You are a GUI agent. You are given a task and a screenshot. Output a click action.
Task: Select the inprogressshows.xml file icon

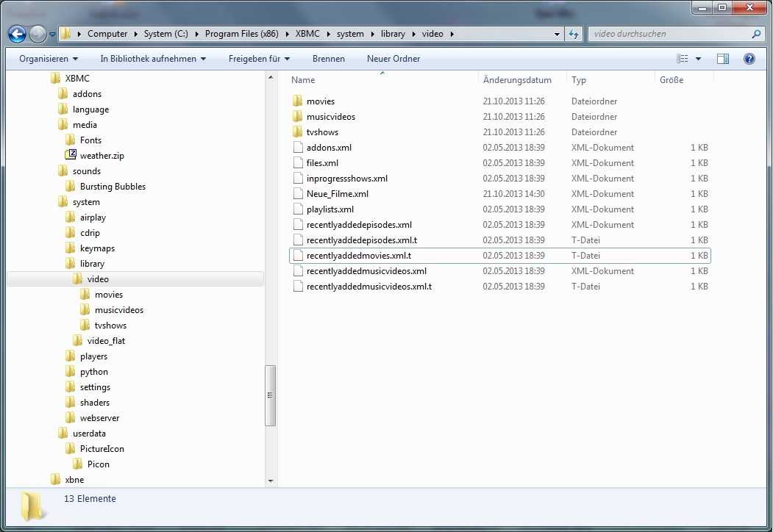tap(298, 179)
